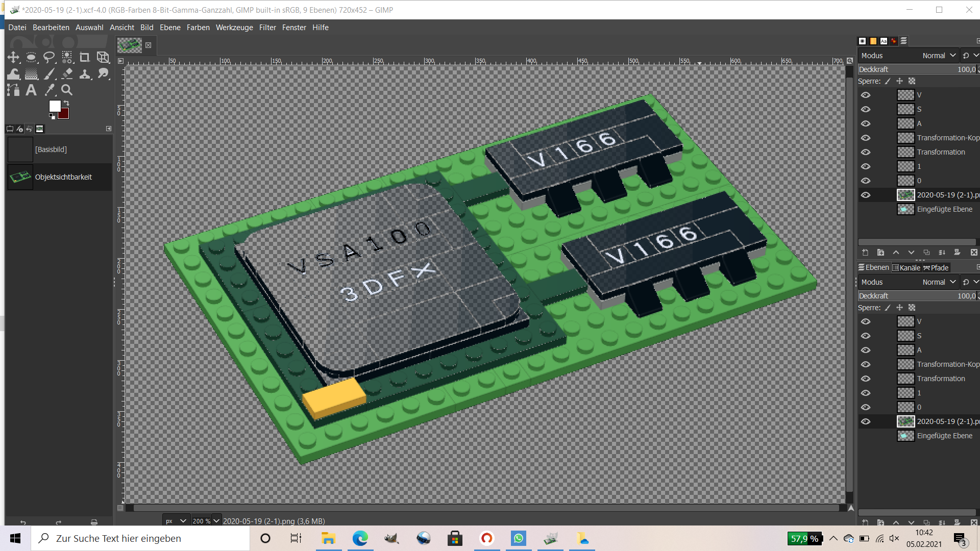Select the Move tool
This screenshot has height=551, width=980.
tap(13, 57)
